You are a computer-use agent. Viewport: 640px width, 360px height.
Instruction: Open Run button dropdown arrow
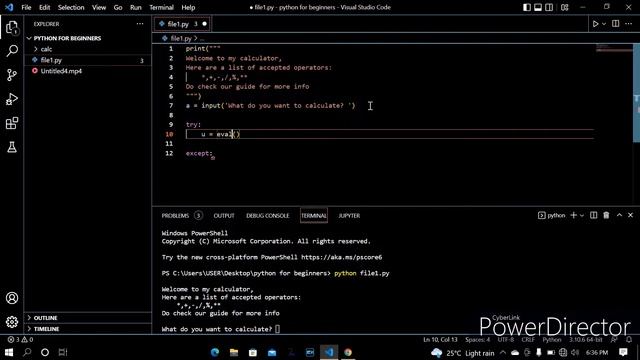pos(604,24)
